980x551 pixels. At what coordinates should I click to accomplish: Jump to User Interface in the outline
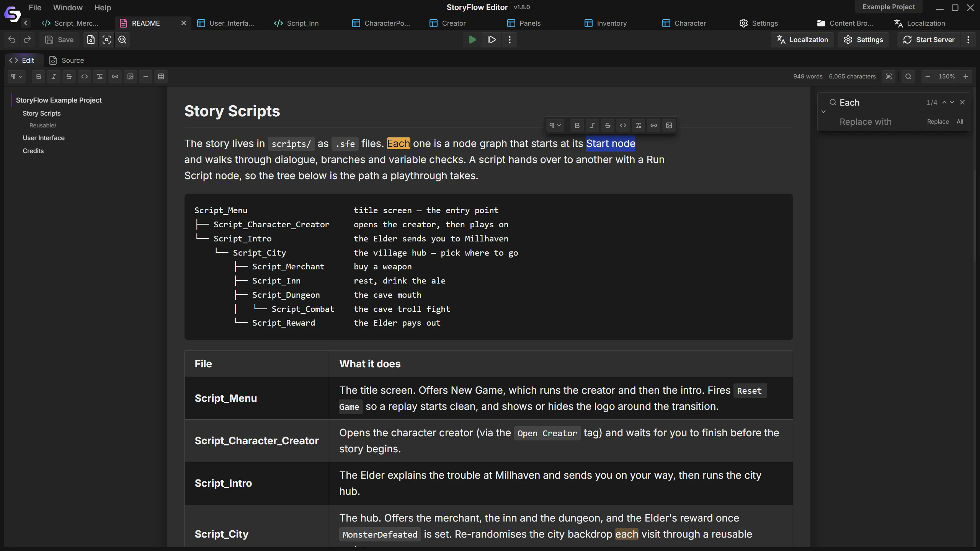(44, 138)
